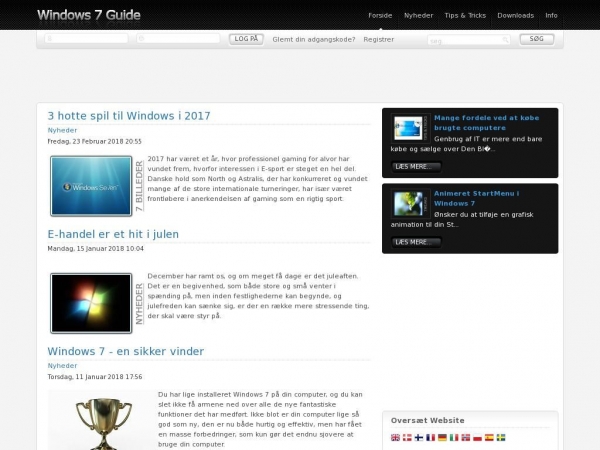600x450 pixels.
Task: Translate site with the British flag icon
Action: [x=395, y=437]
